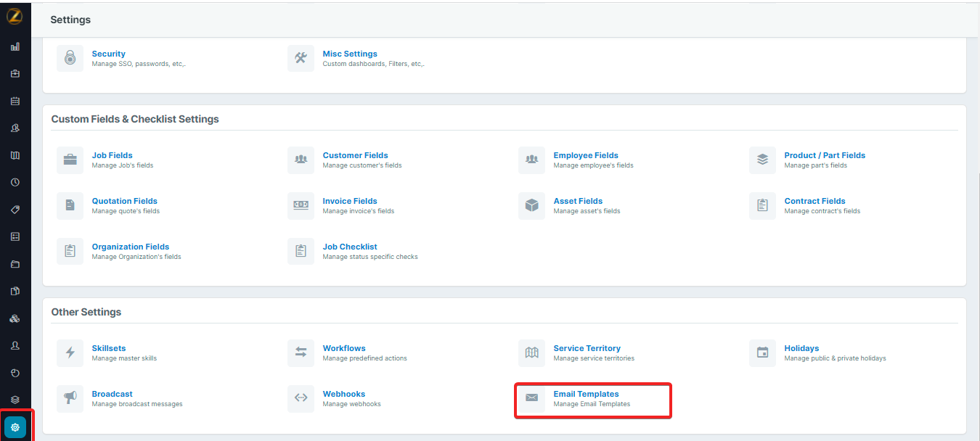Viewport: 980px width, 441px height.
Task: Open the settings gear in the sidebar
Action: (15, 428)
